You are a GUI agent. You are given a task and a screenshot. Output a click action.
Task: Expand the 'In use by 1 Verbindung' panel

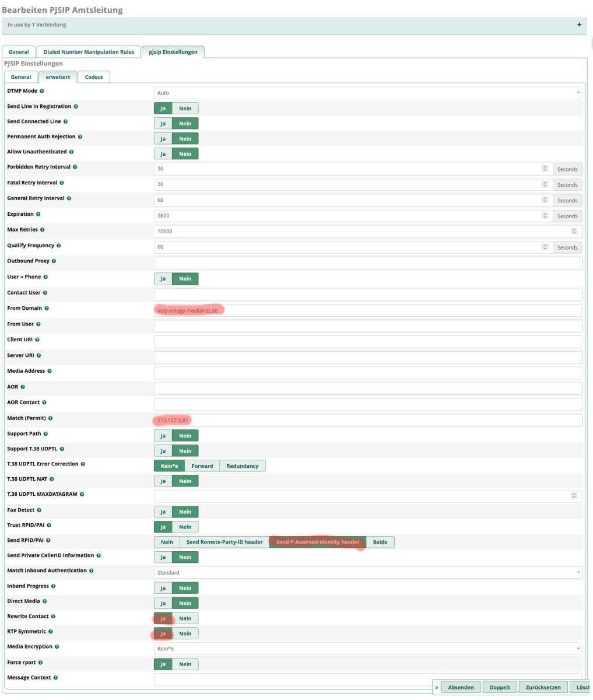click(x=579, y=24)
